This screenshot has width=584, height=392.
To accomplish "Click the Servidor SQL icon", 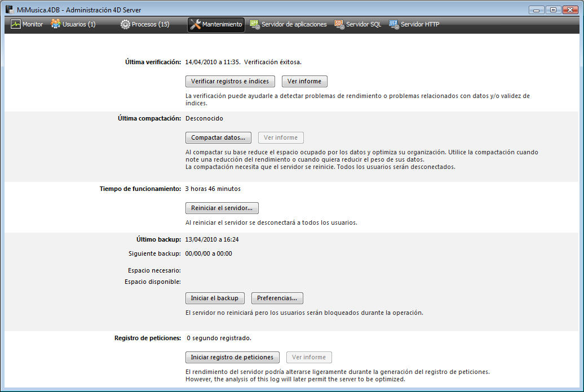I will pyautogui.click(x=339, y=24).
